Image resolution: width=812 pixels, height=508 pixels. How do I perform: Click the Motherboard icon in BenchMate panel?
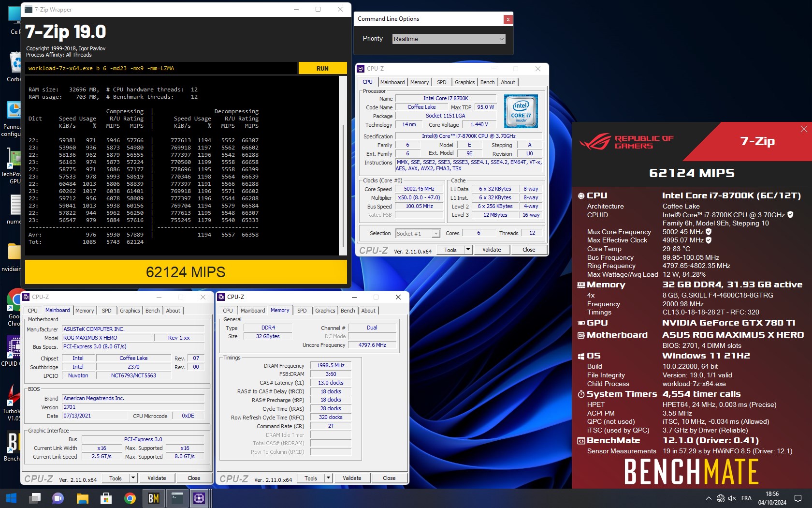581,335
